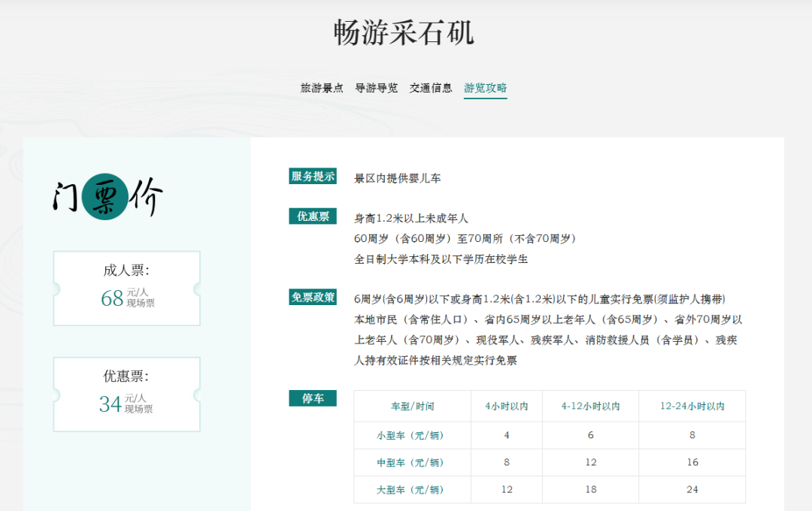Click the 畅游采石矶 page title

point(405,32)
